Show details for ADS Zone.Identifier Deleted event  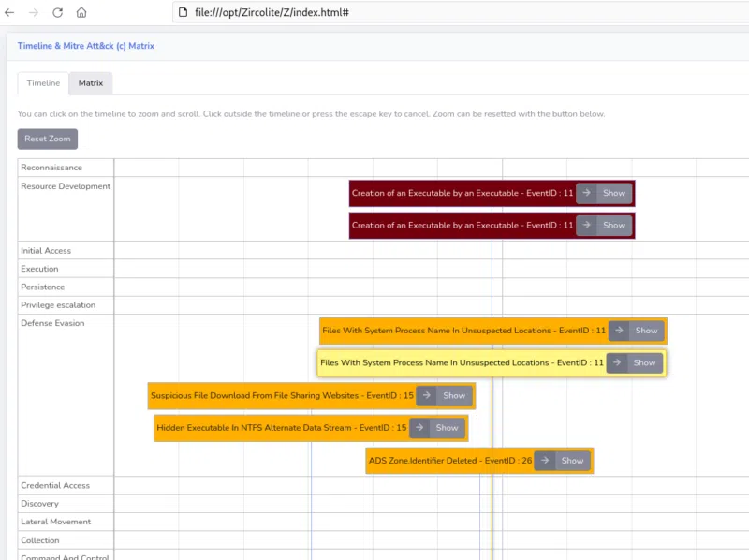[x=572, y=460]
